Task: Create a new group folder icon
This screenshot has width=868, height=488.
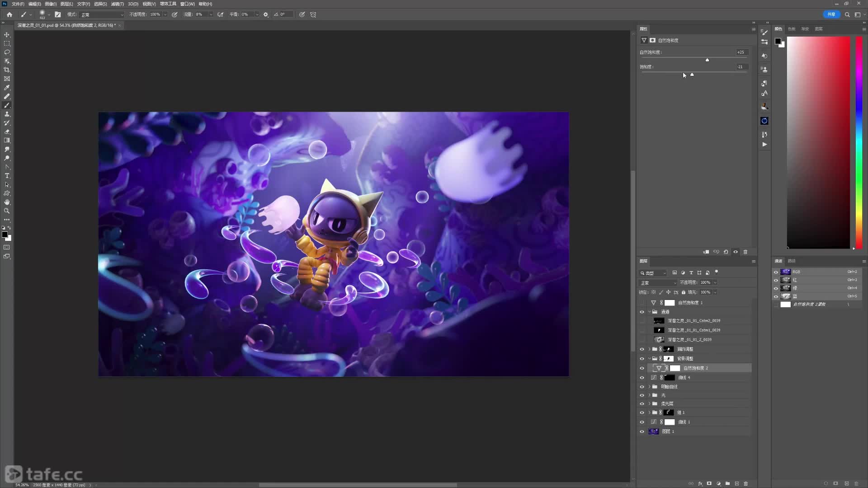Action: (727, 483)
